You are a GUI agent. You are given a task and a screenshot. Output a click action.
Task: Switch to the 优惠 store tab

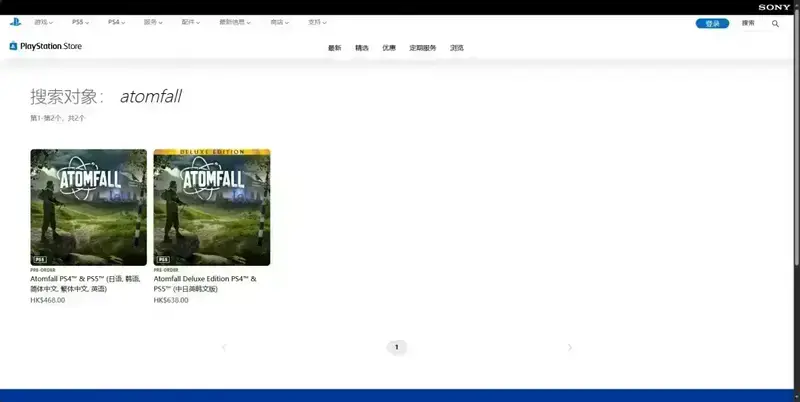[389, 48]
